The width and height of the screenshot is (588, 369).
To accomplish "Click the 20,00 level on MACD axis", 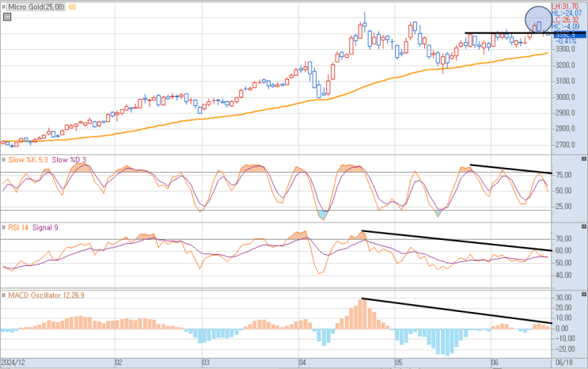I will tap(563, 308).
